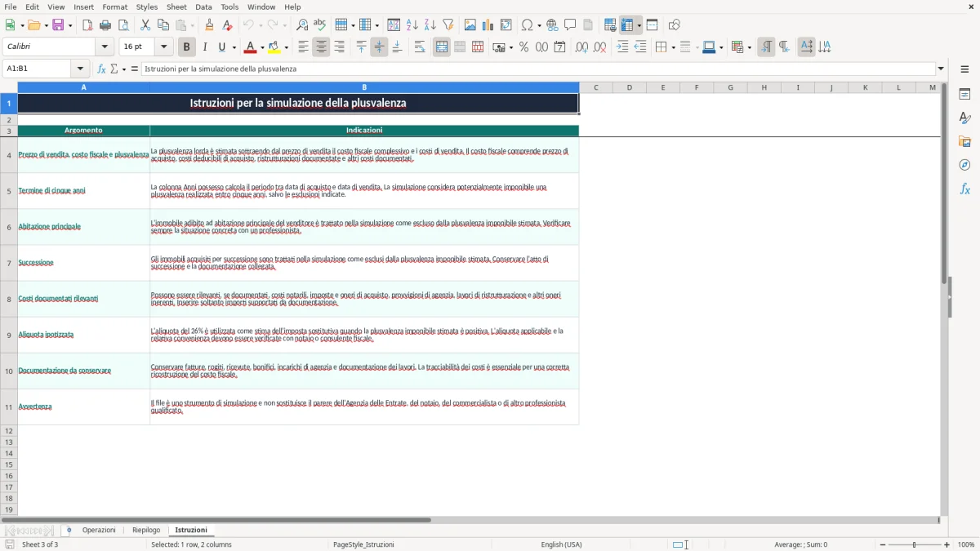Open the sidebar Styles panel
Viewport: 980px width, 551px height.
tap(964, 118)
